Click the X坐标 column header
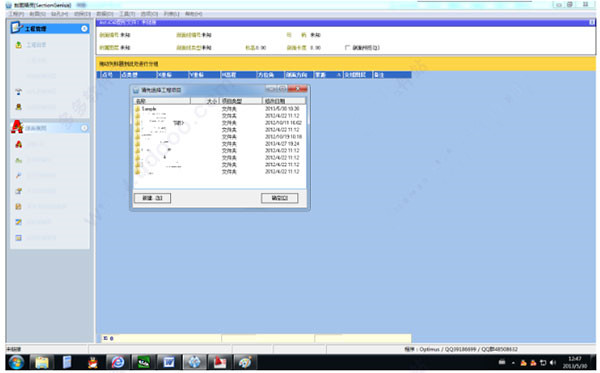This screenshot has width=600, height=373. (x=173, y=75)
